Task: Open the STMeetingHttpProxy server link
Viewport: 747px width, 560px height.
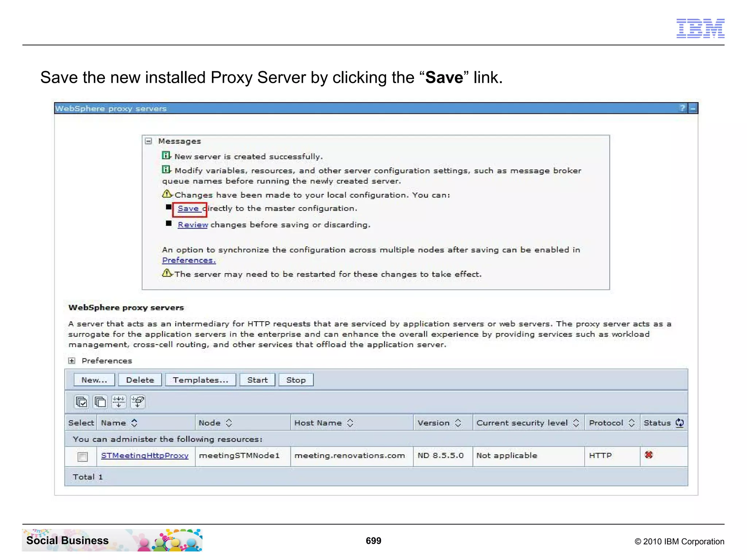Action: pyautogui.click(x=145, y=456)
